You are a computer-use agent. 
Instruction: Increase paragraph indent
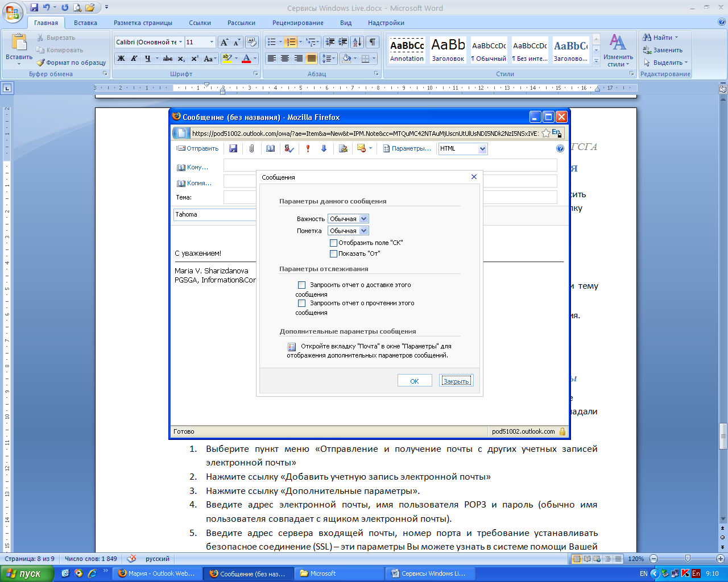343,42
